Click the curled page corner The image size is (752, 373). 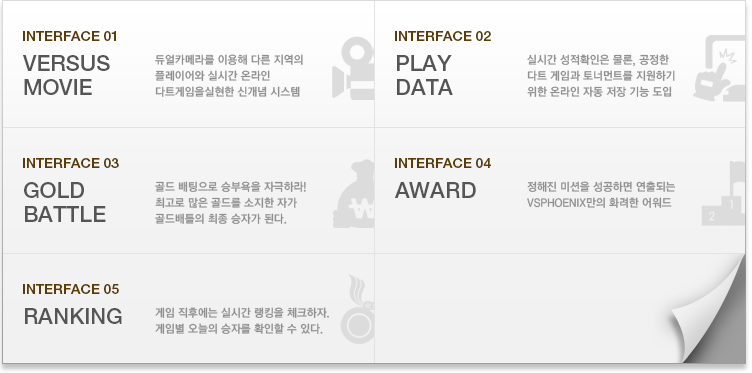(709, 315)
